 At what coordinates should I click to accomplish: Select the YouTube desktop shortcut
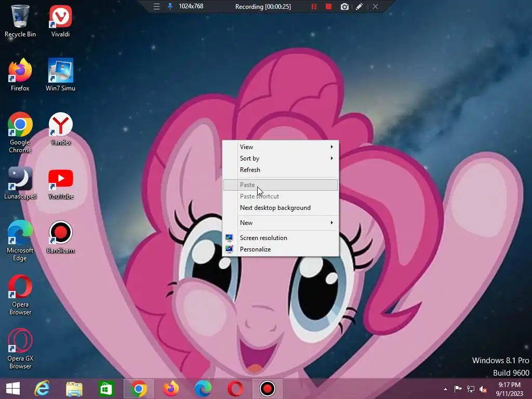60,183
